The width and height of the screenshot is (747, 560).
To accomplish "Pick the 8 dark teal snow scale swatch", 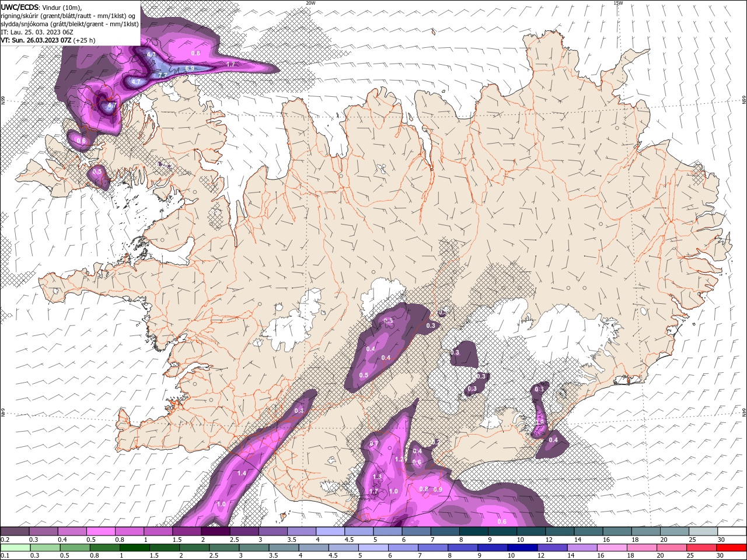I will (x=474, y=531).
